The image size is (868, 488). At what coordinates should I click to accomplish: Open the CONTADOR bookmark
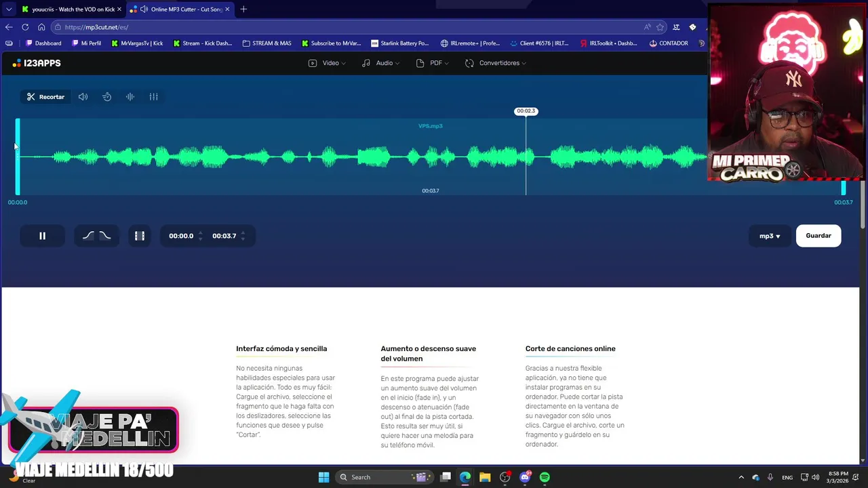[x=669, y=43]
